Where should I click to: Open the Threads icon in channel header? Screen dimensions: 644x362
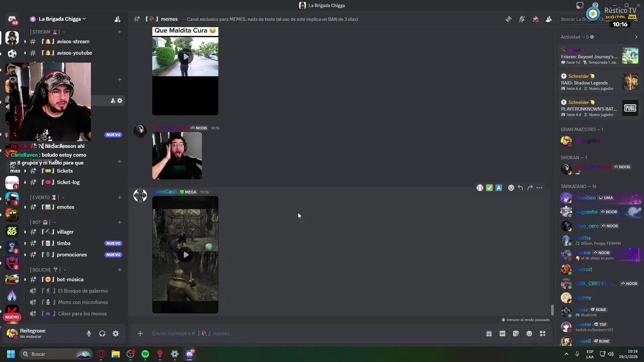pos(509,19)
